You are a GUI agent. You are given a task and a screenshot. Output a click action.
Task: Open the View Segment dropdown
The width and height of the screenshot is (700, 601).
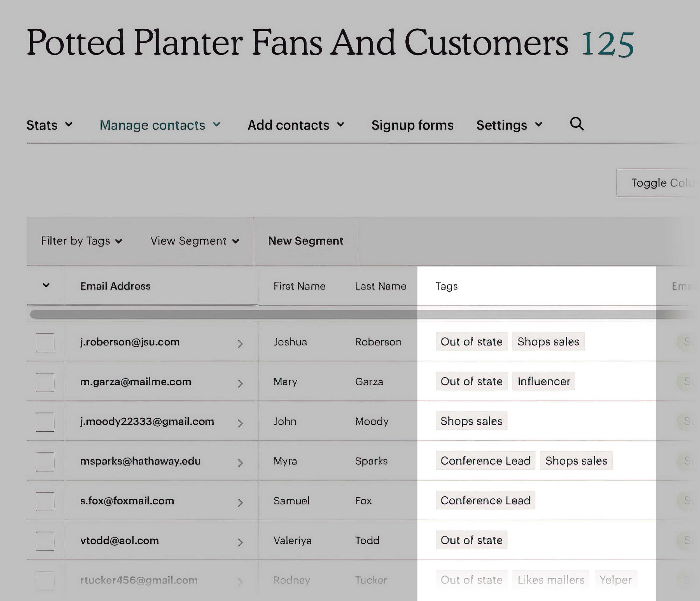click(x=194, y=241)
